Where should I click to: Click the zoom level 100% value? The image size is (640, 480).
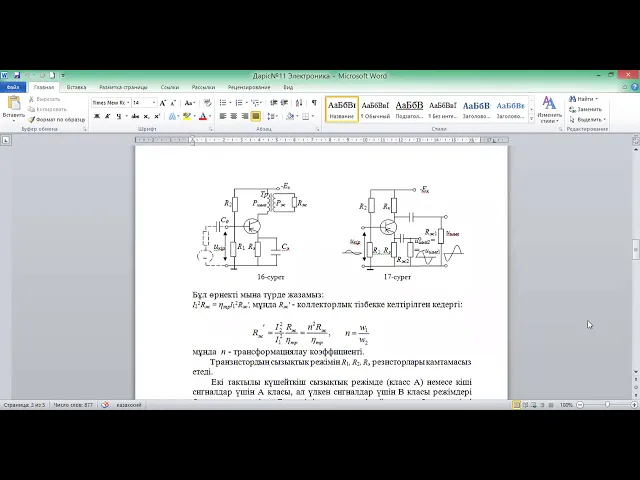566,405
